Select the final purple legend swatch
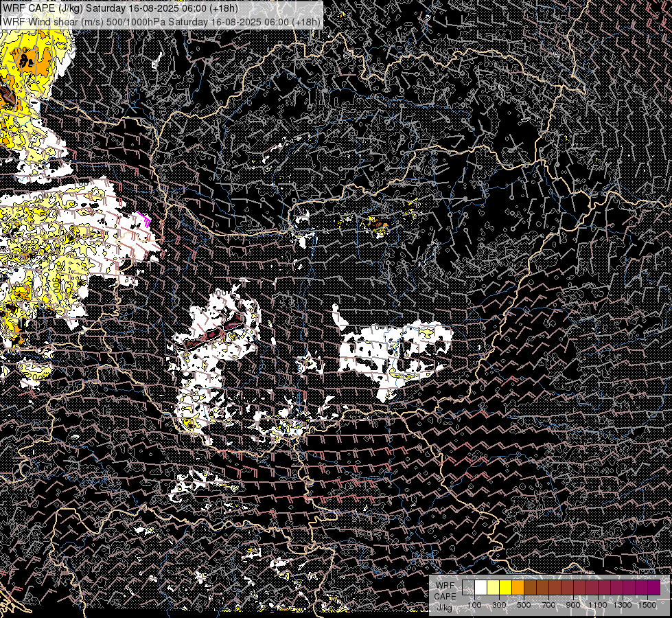The height and width of the screenshot is (618, 672). click(x=654, y=588)
